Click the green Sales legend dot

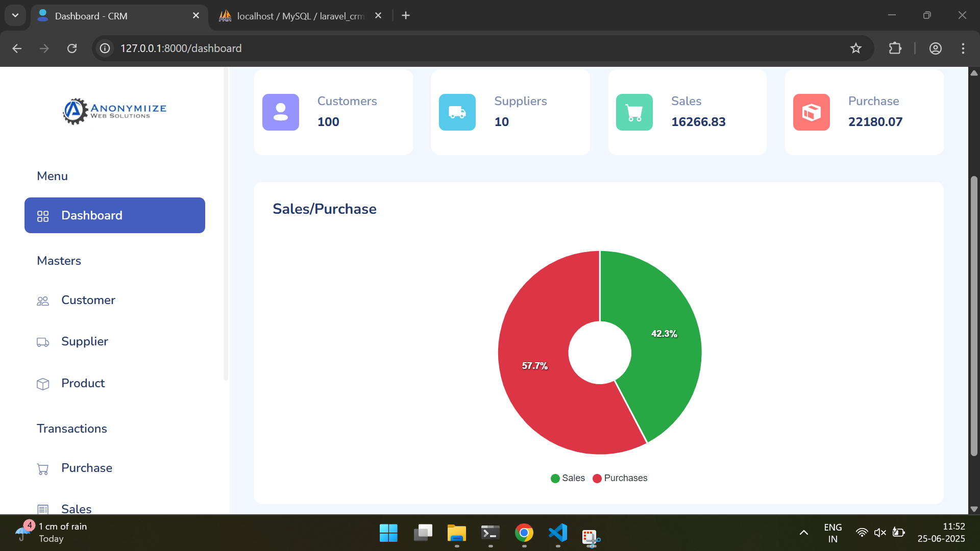tap(555, 479)
